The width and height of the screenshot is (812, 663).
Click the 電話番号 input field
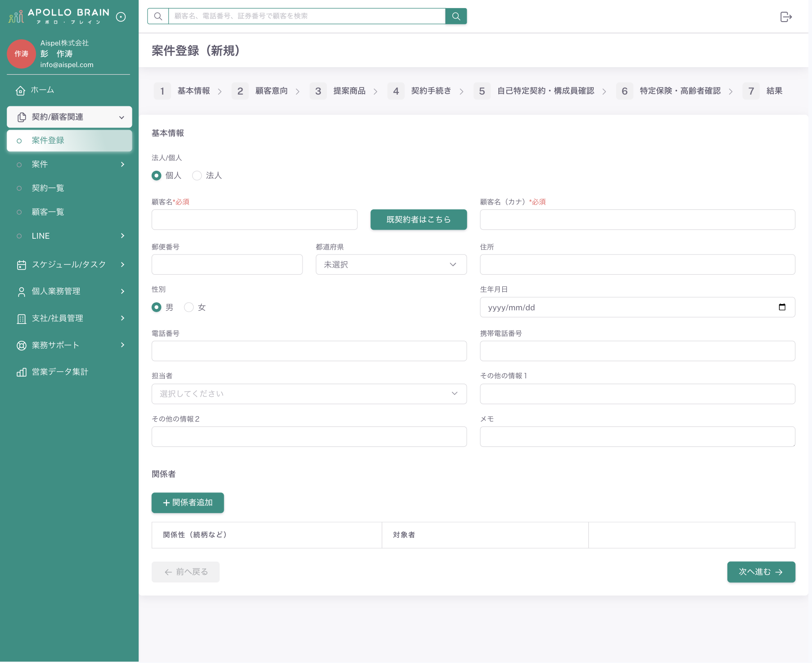click(309, 351)
